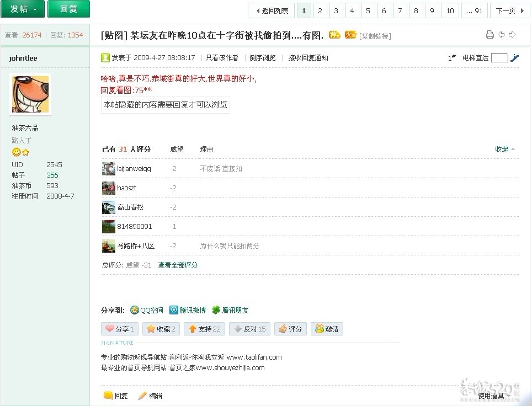Viewport: 532px width, 406px height.
Task: Share the post to QQ空间
Action: pyautogui.click(x=146, y=310)
